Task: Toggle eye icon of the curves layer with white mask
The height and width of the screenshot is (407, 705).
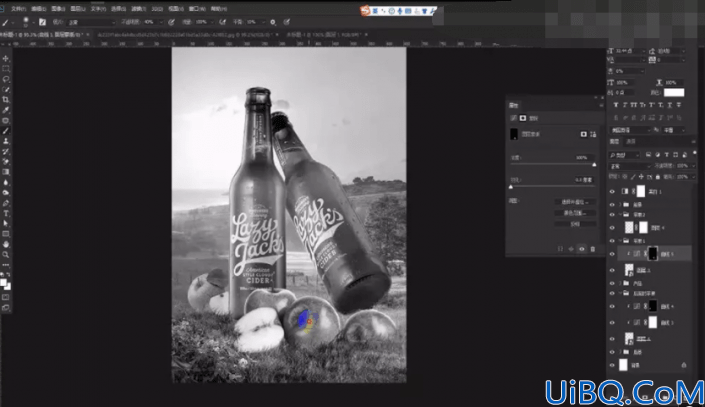Action: click(x=612, y=322)
